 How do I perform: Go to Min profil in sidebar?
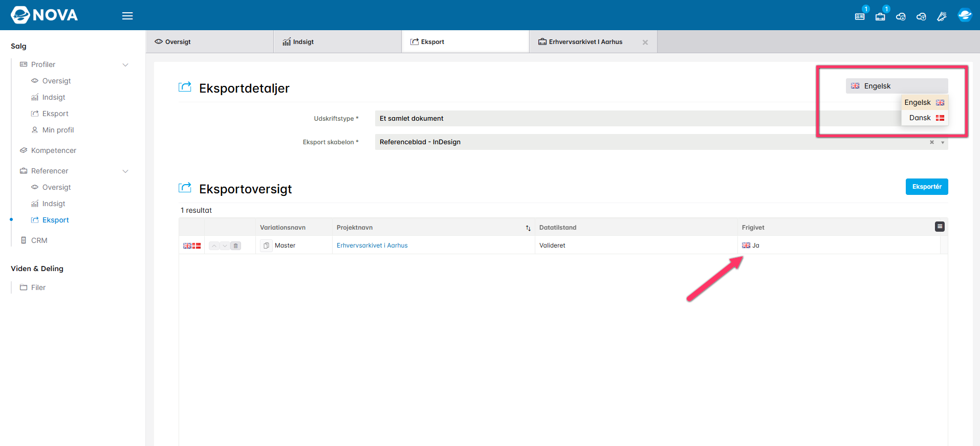tap(58, 130)
